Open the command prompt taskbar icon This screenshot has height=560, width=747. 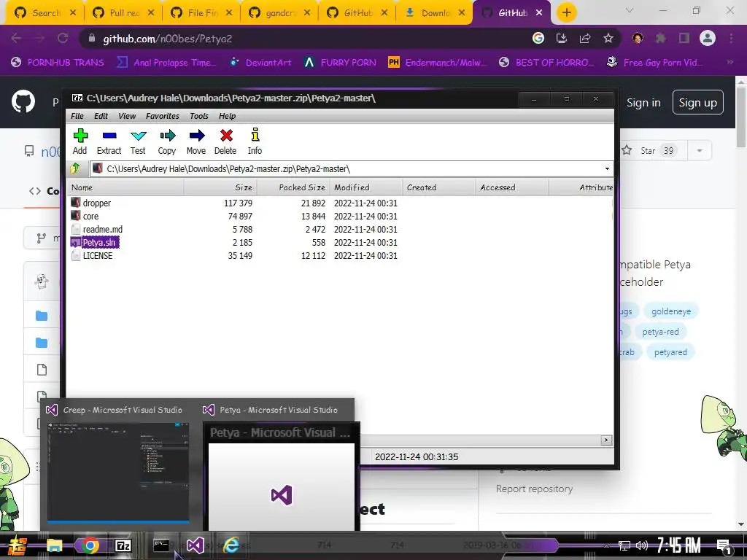pyautogui.click(x=161, y=545)
